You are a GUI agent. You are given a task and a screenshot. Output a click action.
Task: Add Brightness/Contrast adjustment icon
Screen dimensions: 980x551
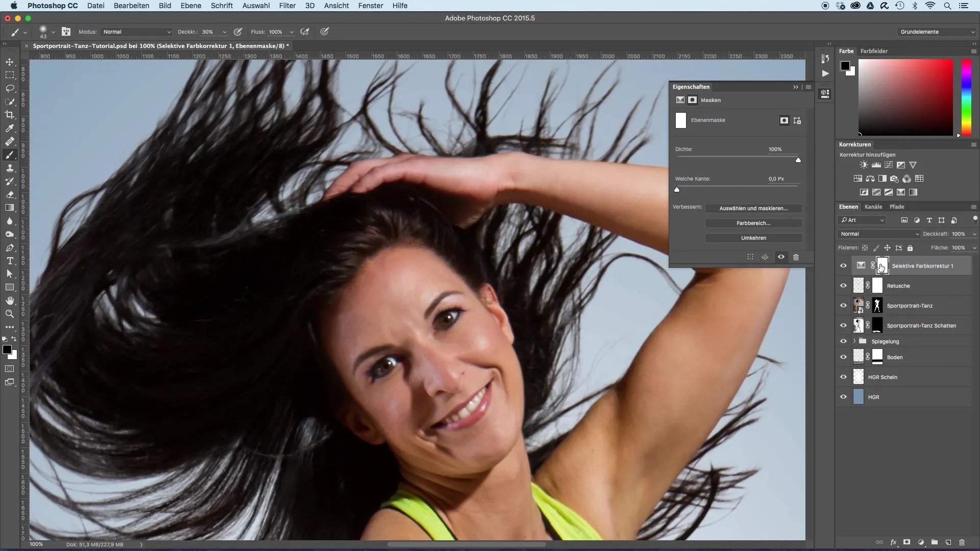[x=864, y=165]
